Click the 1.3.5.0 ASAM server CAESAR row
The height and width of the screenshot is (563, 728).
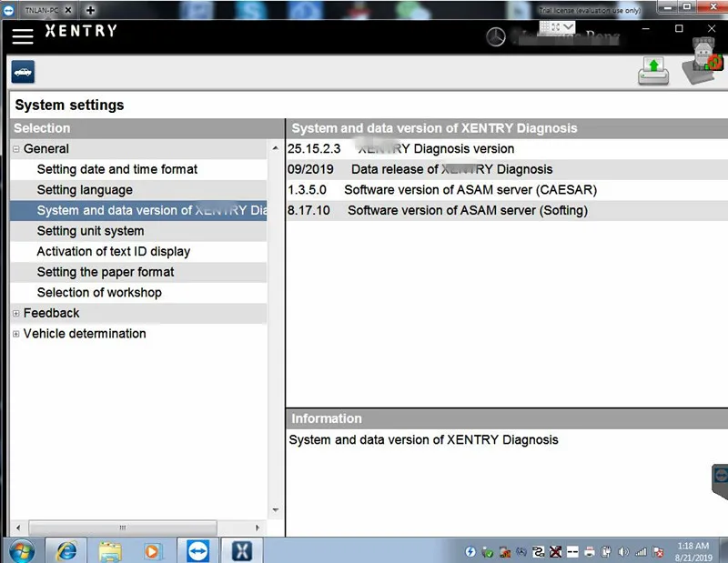point(507,190)
